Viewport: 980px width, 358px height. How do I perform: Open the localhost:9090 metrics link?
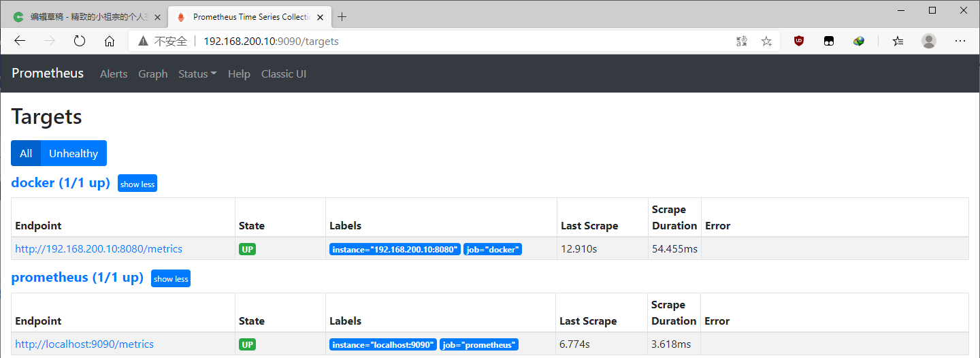(84, 344)
